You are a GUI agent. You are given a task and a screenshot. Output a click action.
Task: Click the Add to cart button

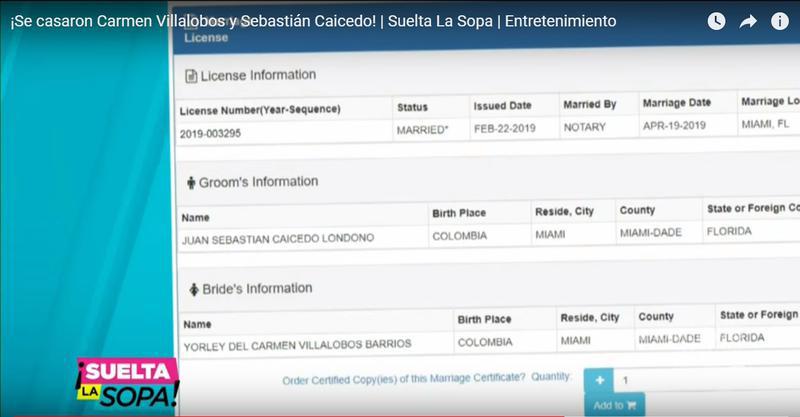pyautogui.click(x=614, y=405)
